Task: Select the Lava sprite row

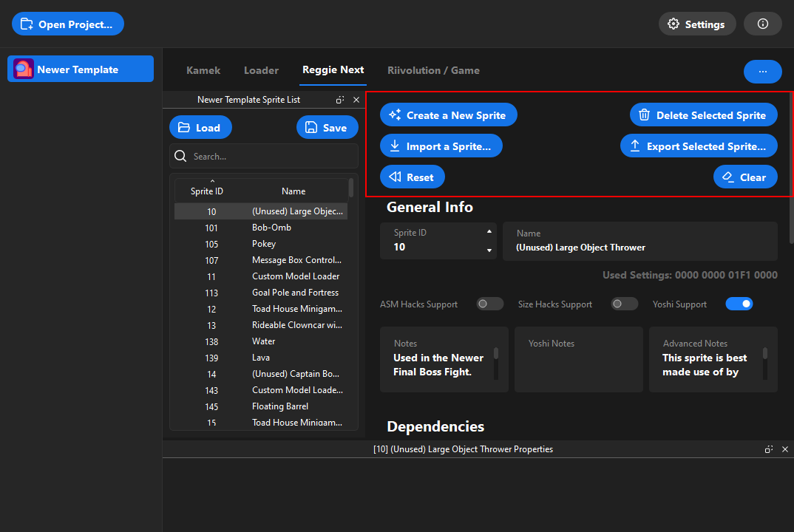Action: tap(261, 358)
